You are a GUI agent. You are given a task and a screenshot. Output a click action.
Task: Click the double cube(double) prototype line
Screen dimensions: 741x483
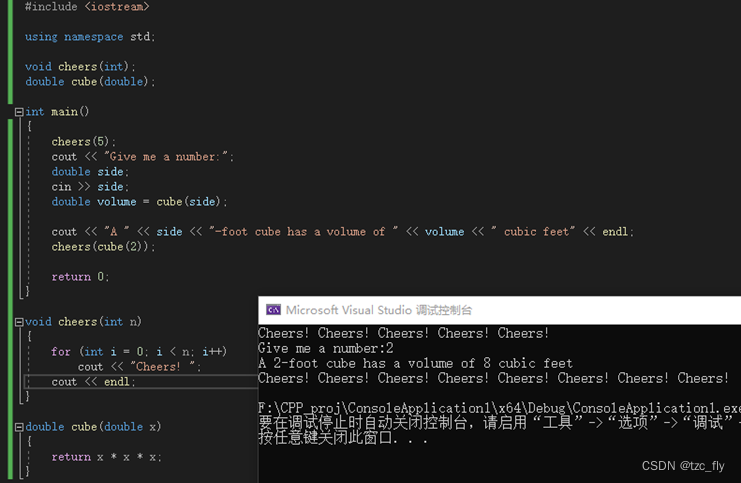(x=90, y=82)
